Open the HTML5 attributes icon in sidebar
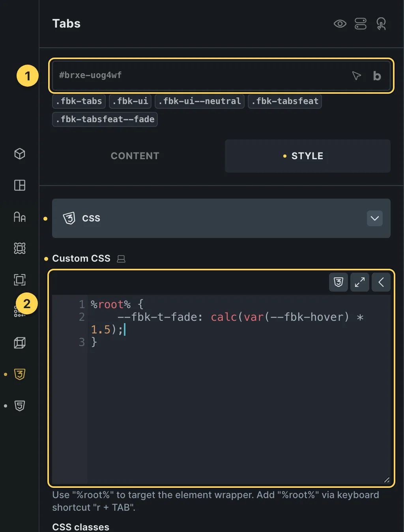Viewport: 404px width, 532px height. click(x=20, y=406)
